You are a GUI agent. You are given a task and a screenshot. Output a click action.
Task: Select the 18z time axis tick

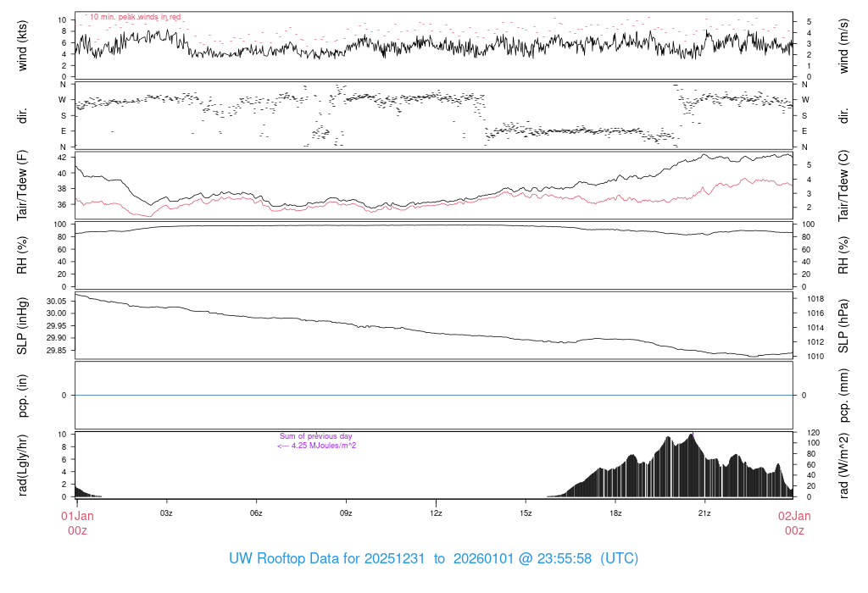[x=615, y=513]
